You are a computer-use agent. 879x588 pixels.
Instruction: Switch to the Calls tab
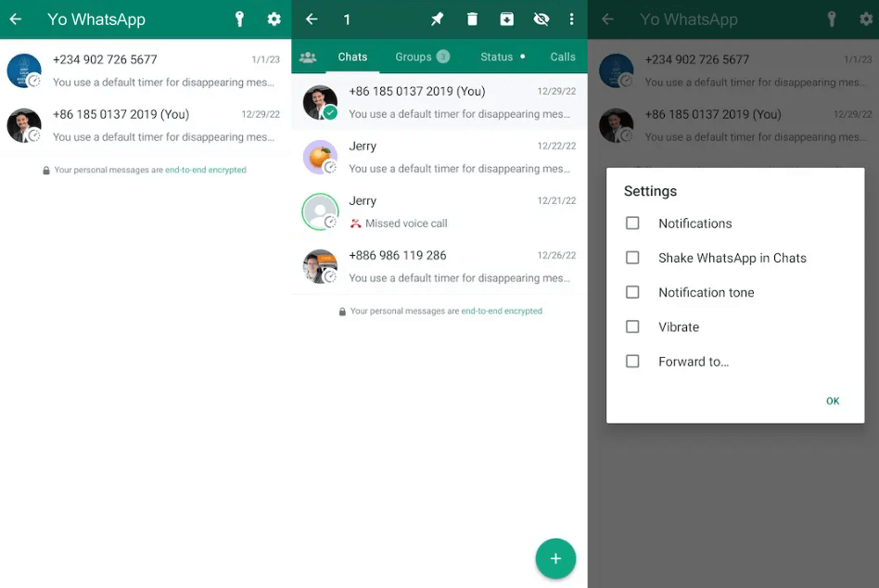coord(562,58)
